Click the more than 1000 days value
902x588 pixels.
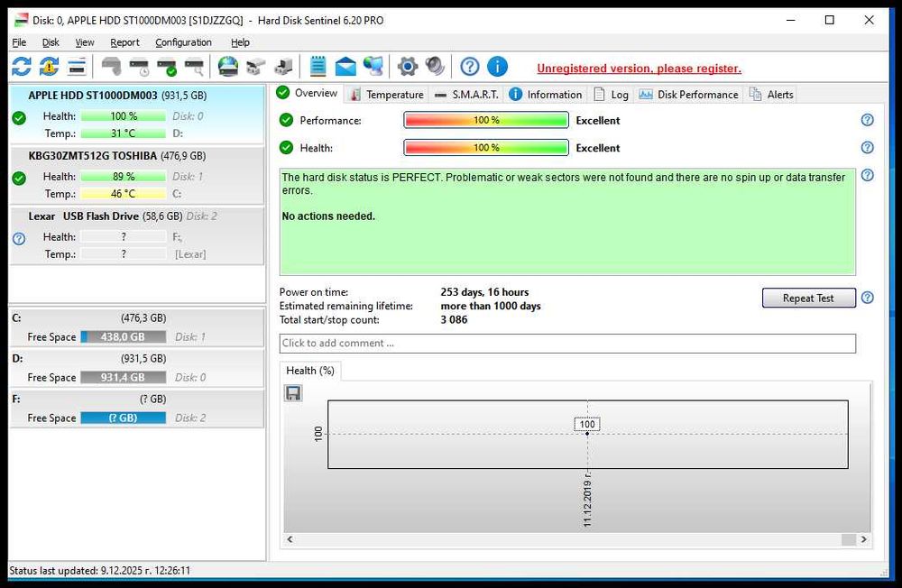click(491, 306)
